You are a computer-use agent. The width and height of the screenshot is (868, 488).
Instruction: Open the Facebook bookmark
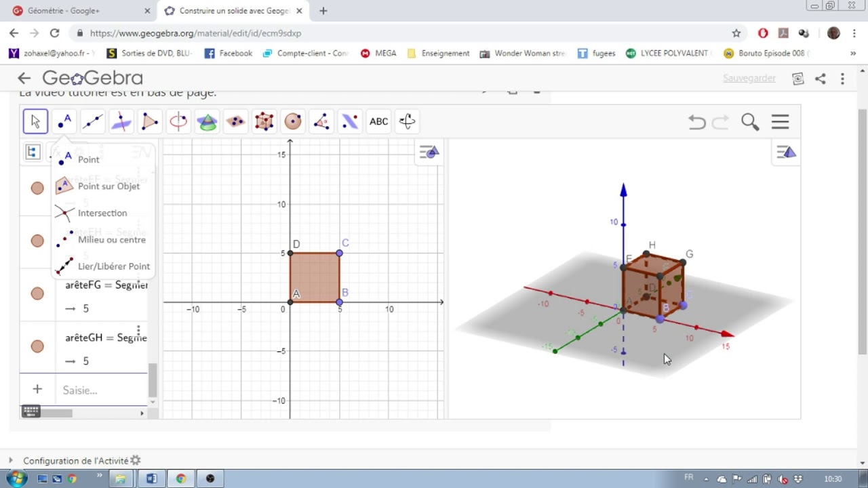pos(229,53)
